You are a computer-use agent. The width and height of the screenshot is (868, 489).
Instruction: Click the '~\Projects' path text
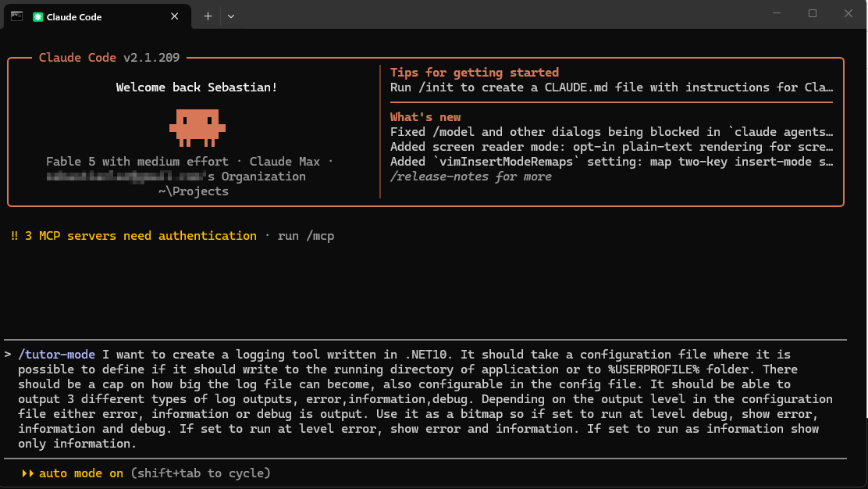click(194, 191)
